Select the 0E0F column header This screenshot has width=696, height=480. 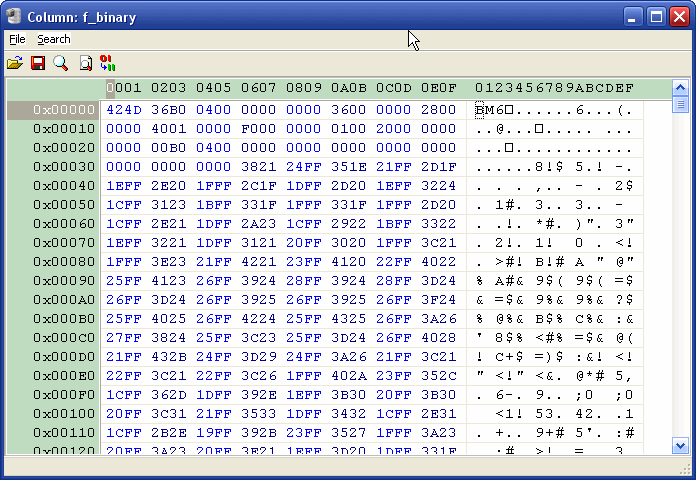439,88
